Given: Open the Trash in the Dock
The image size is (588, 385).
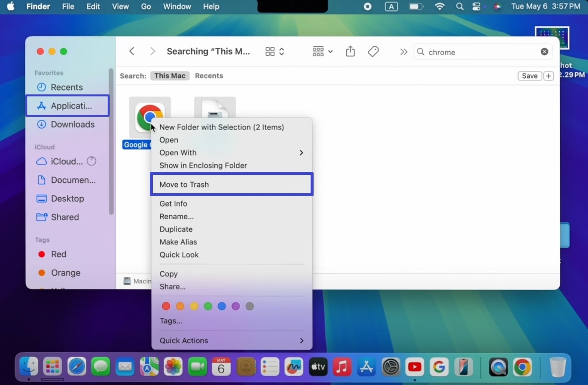Looking at the screenshot, I should point(558,366).
